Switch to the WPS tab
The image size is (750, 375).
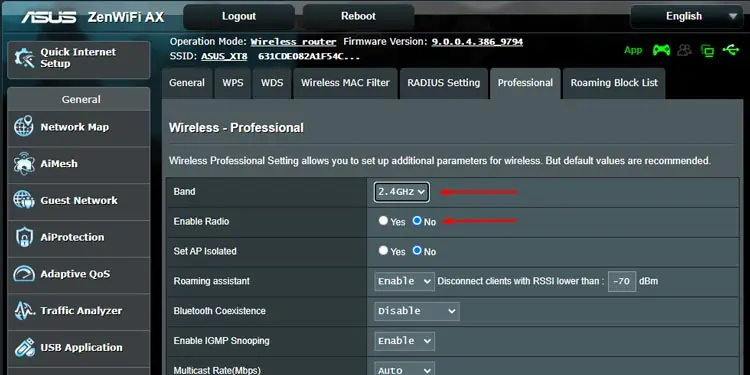tap(232, 83)
